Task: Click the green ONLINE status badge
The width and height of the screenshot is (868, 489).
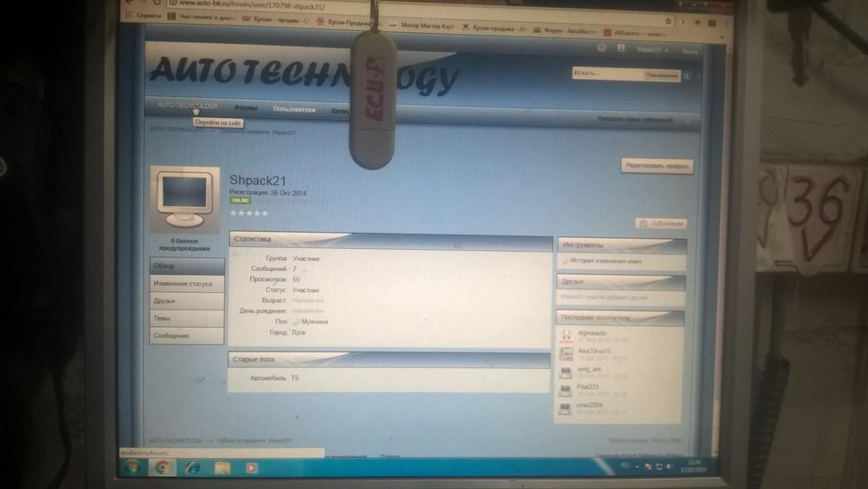Action: pos(240,200)
